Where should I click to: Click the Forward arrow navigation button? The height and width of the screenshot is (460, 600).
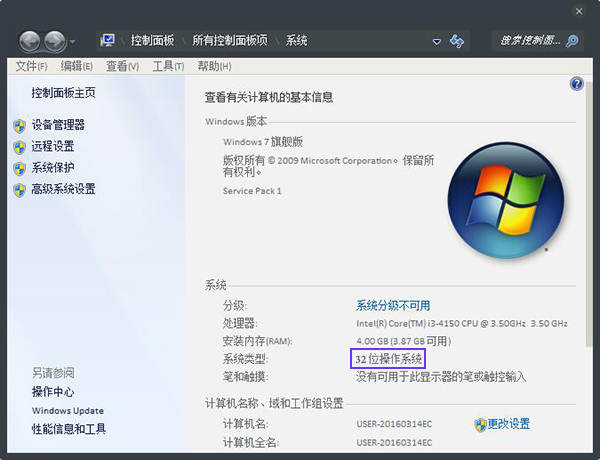pos(55,41)
